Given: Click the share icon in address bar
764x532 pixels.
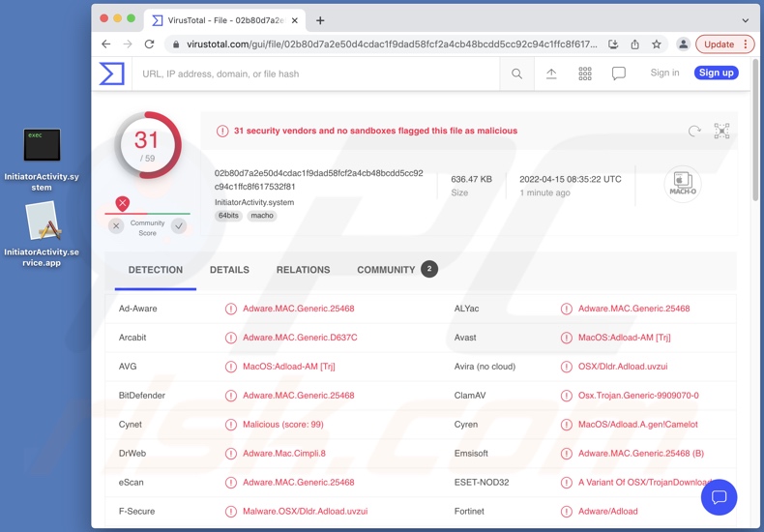Looking at the screenshot, I should (x=634, y=44).
